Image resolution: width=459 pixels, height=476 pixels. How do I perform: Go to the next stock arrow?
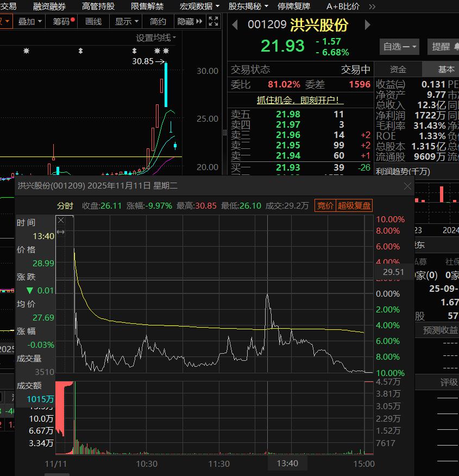click(367, 24)
